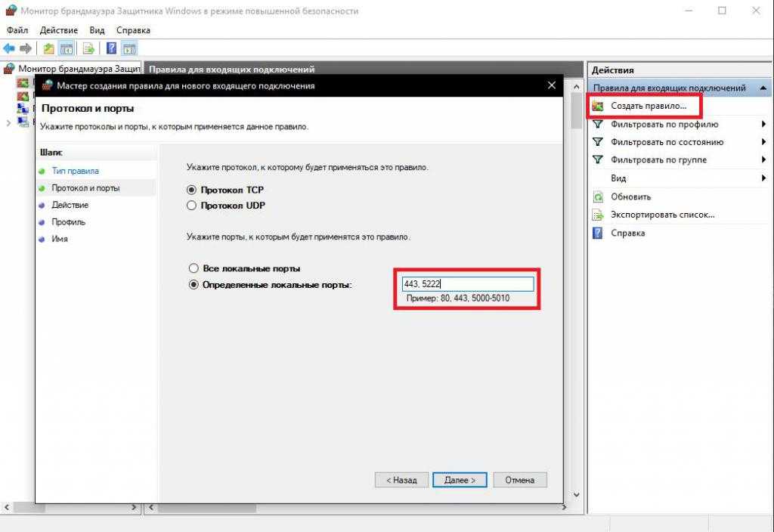Image resolution: width=774 pixels, height=532 pixels.
Task: Click the export list toolbar icon
Action: coord(88,48)
